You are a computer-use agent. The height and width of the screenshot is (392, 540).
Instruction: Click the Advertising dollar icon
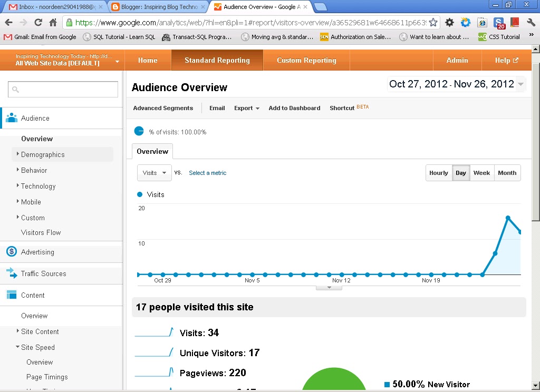click(12, 251)
